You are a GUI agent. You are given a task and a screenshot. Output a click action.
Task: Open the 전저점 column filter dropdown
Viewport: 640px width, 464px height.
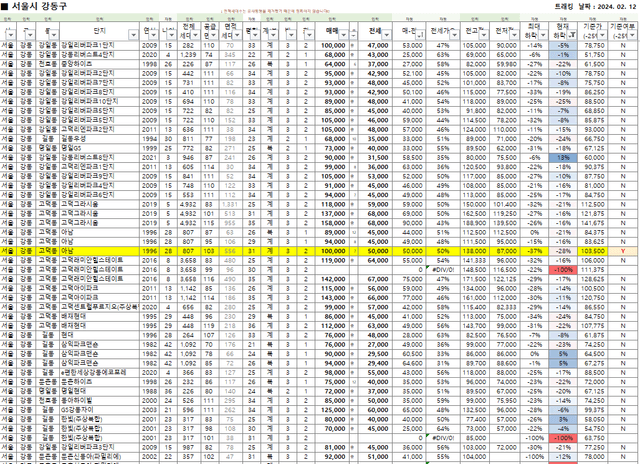[x=513, y=35]
